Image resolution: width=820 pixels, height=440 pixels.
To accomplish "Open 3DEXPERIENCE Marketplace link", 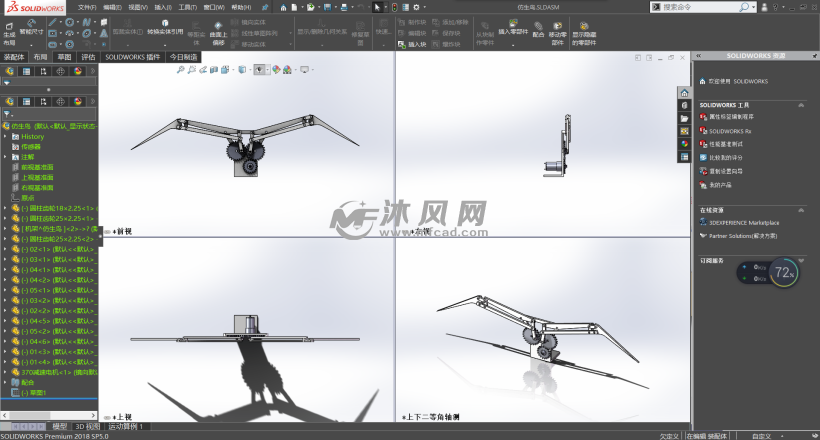I will click(742, 223).
